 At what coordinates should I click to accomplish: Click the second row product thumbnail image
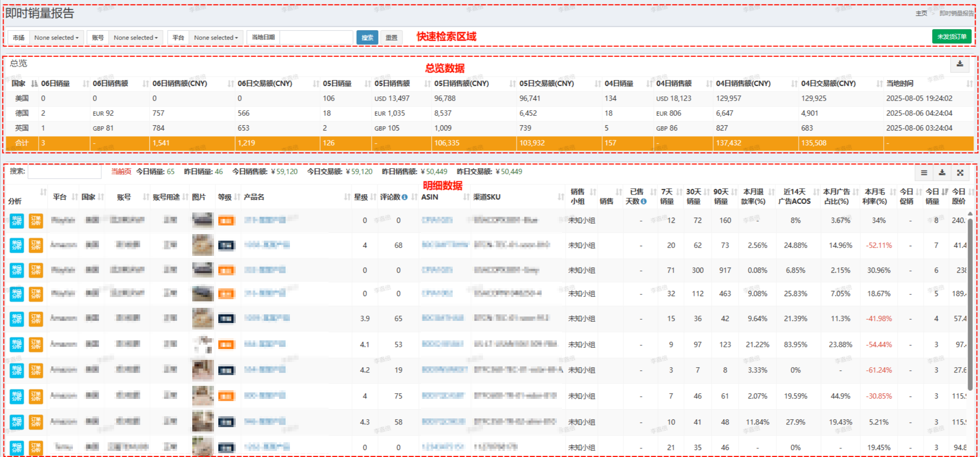coord(203,245)
